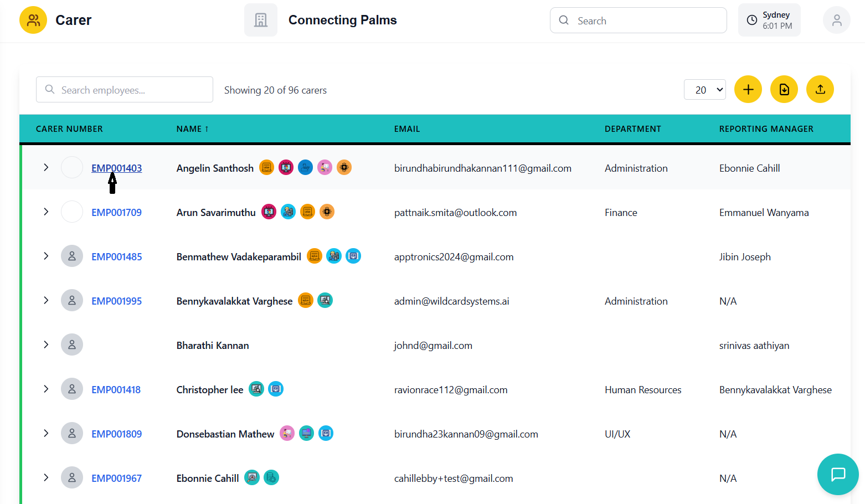Open carer link EMP001709
This screenshot has width=865, height=504.
click(116, 213)
